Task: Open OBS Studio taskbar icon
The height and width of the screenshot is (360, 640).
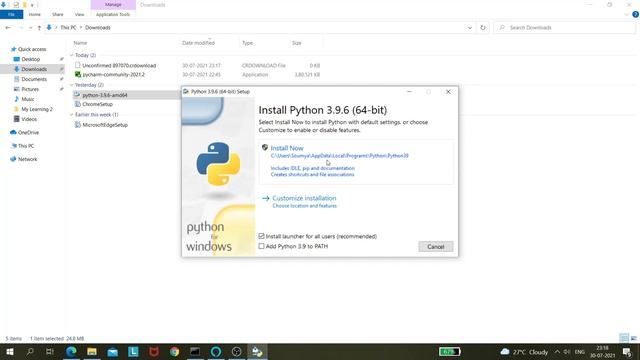Action: point(236,351)
